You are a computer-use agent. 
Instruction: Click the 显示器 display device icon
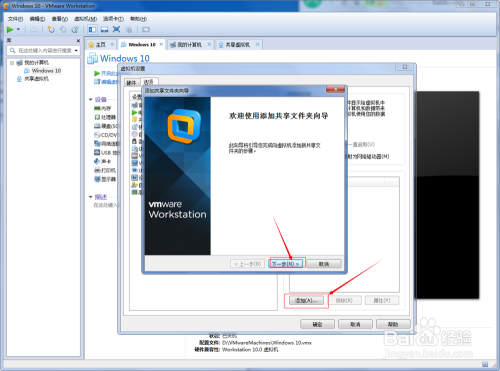[97, 179]
